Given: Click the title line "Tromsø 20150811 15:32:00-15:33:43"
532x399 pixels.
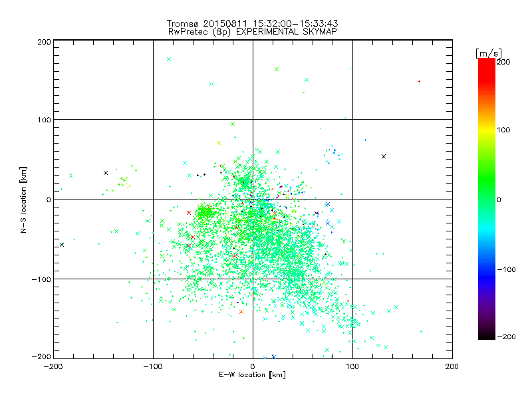Looking at the screenshot, I should pos(252,23).
